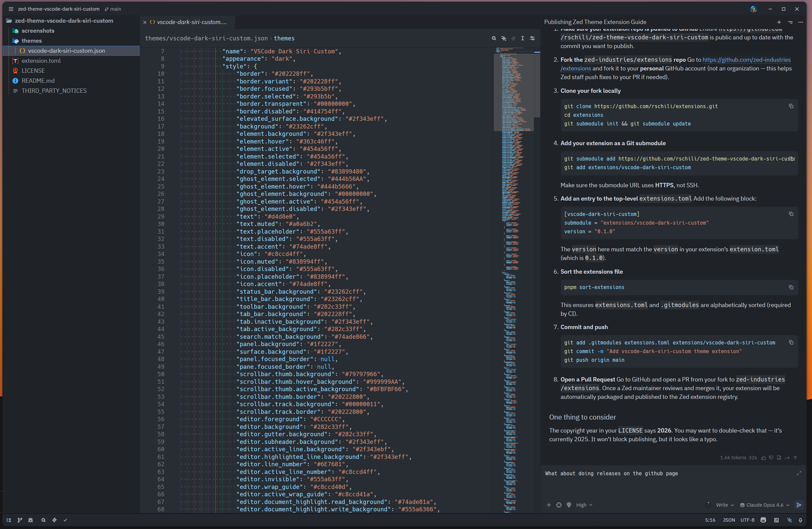Open the debugger bug icon
Viewport: 812px width, 529px height.
(x=31, y=520)
